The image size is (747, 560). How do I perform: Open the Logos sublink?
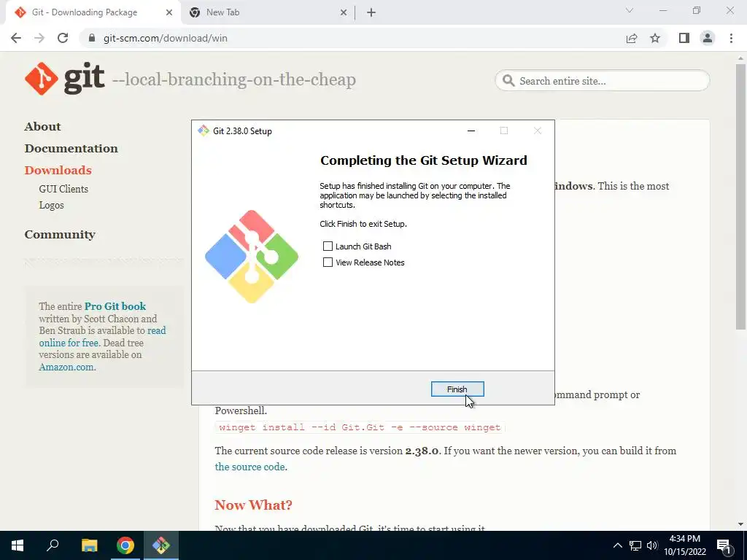[52, 205]
